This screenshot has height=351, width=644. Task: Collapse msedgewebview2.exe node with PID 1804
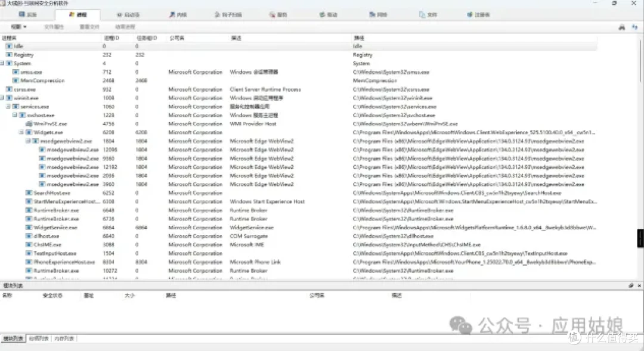coord(27,141)
